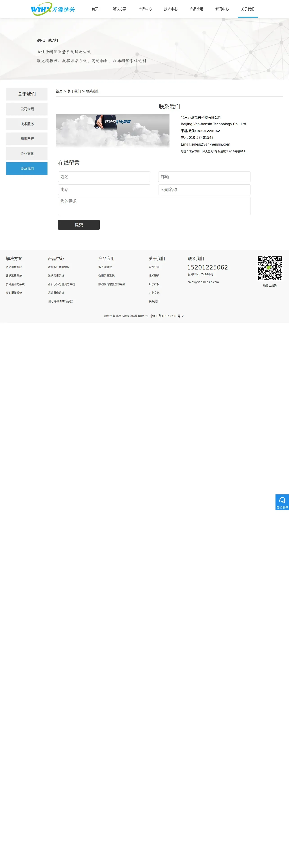This screenshot has width=289, height=868.
Task: Open the 在线咨询 chat widget icon
Action: pos(282,502)
